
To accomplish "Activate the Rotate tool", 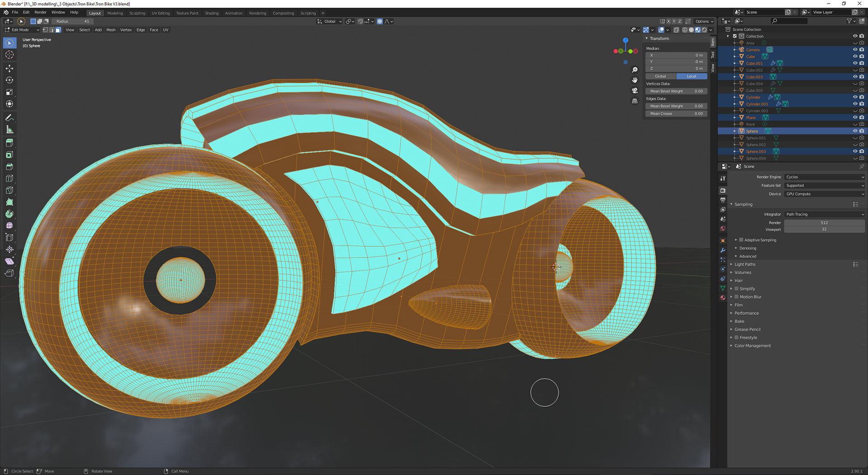I will pyautogui.click(x=9, y=80).
